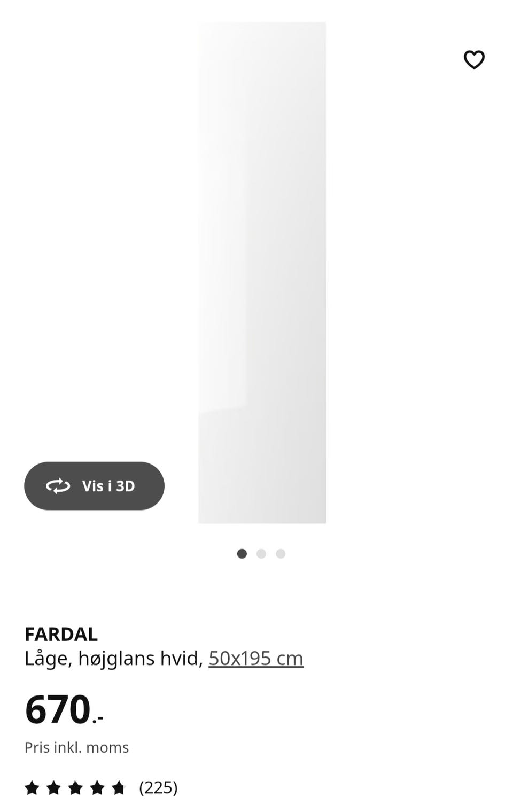The width and height of the screenshot is (513, 812).
Task: Click the fourth rating star
Action: point(97,787)
